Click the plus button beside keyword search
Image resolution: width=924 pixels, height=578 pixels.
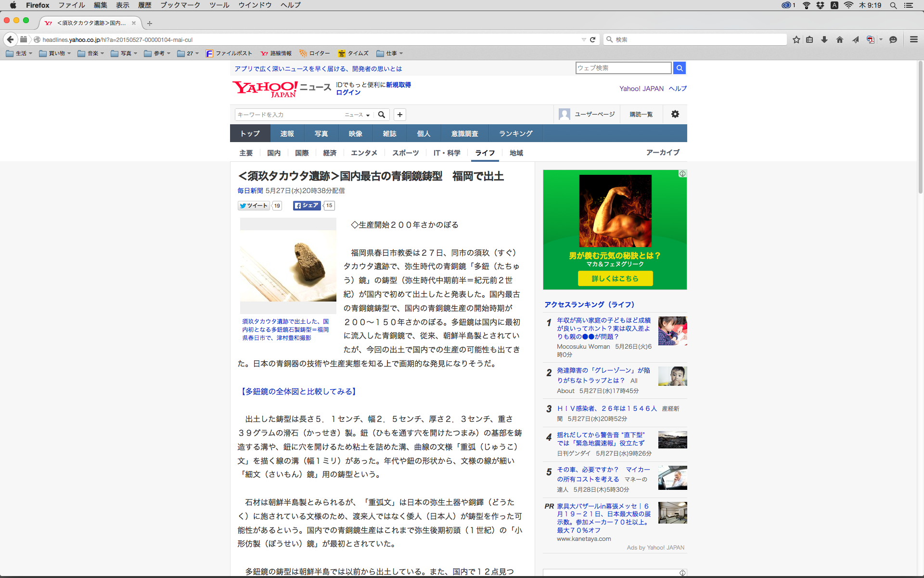click(x=399, y=115)
